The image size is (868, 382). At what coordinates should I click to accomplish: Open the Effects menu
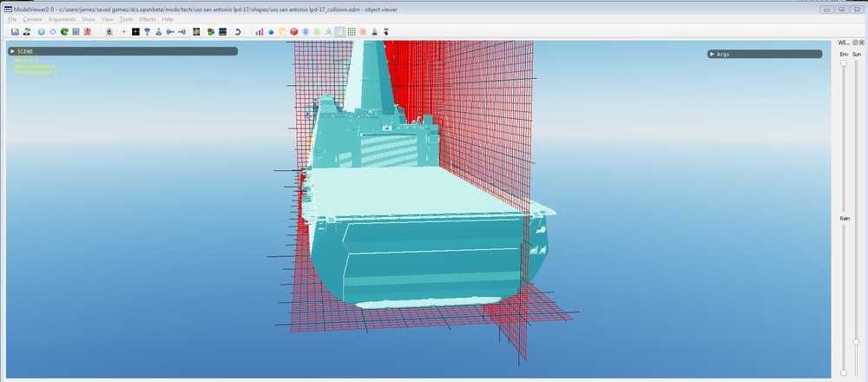pyautogui.click(x=147, y=19)
